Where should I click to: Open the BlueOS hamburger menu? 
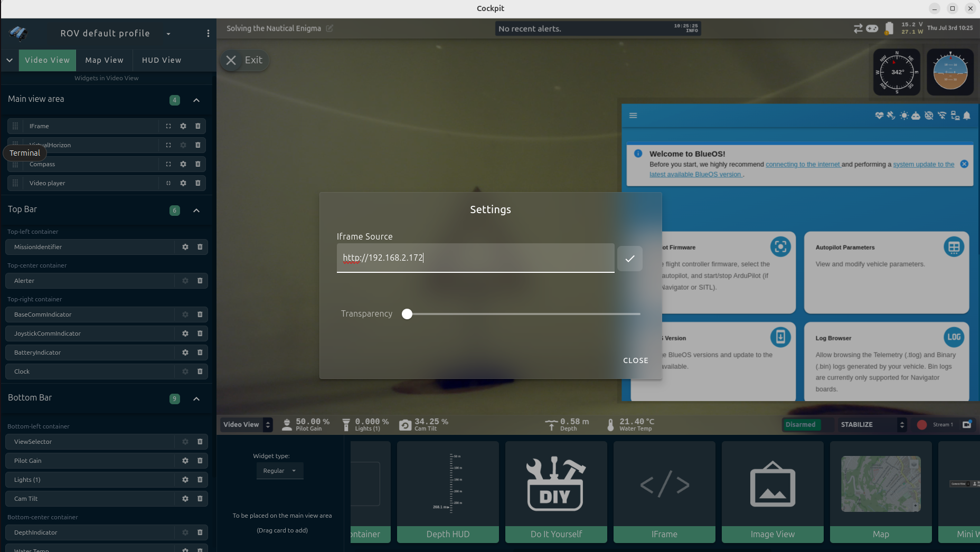coord(633,116)
